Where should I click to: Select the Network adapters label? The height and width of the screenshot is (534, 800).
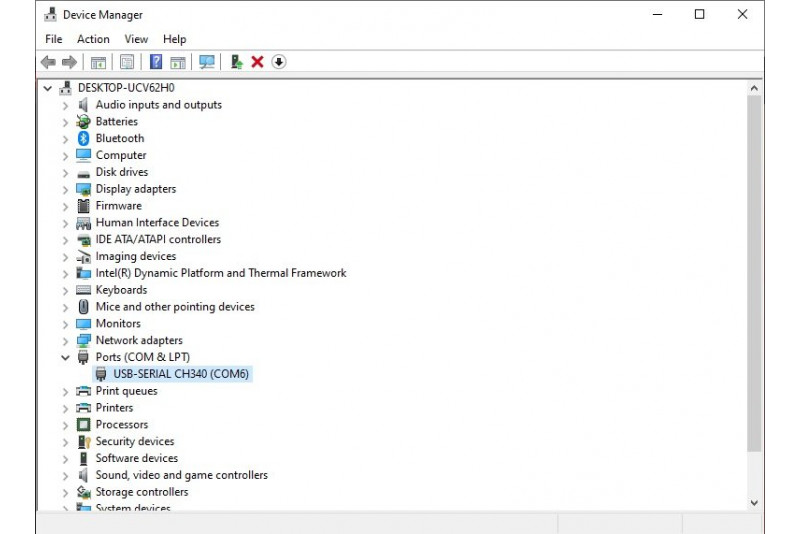pyautogui.click(x=139, y=340)
